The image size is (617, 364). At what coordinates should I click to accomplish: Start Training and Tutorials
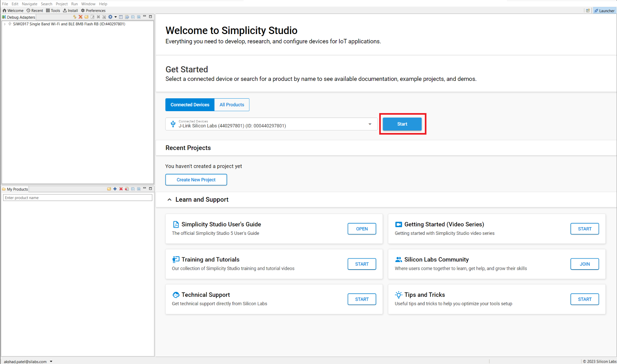[x=362, y=264]
